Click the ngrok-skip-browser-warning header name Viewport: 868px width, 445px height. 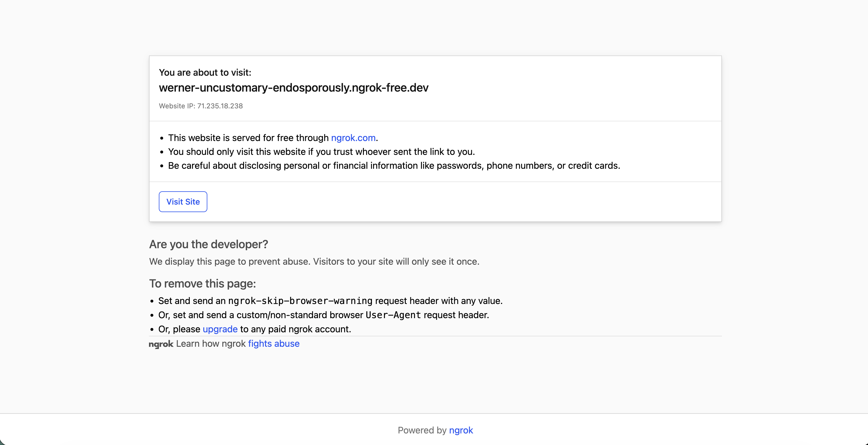pos(300,301)
